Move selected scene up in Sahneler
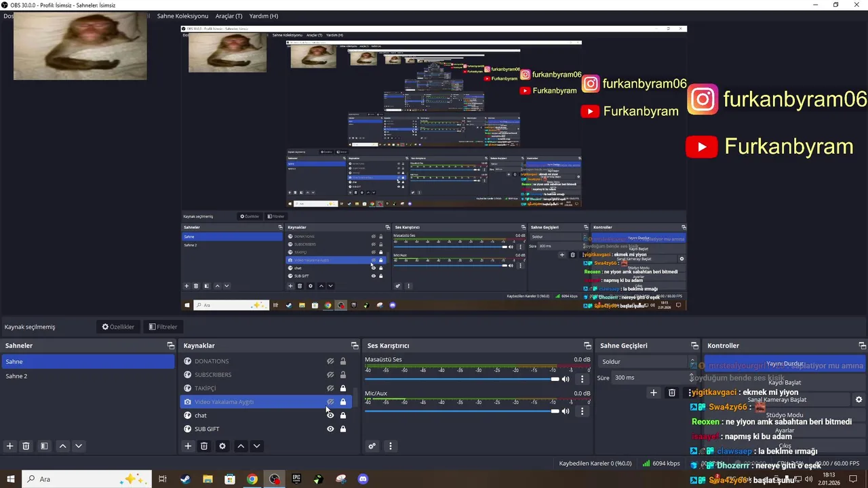Screen dimensions: 868x488 pyautogui.click(x=62, y=446)
